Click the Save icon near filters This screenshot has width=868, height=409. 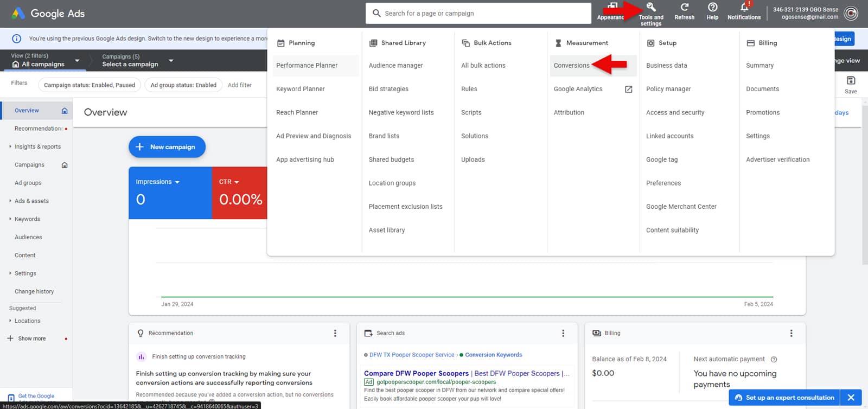pyautogui.click(x=851, y=81)
